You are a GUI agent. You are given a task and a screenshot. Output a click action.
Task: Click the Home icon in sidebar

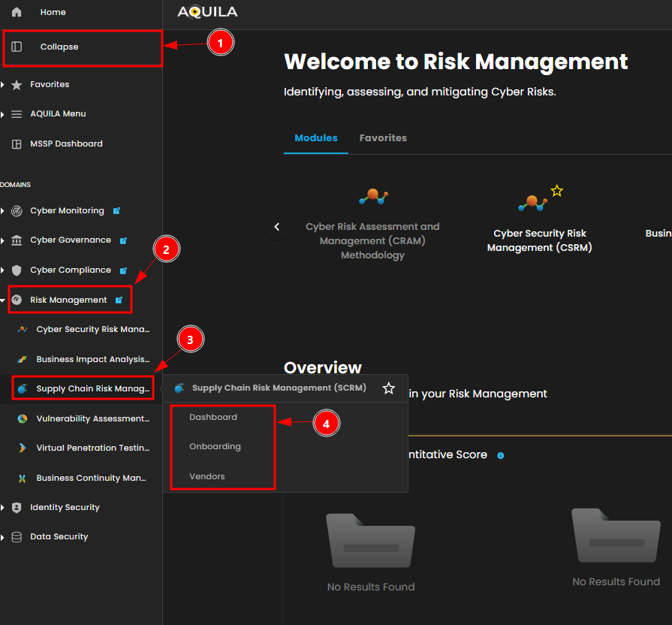17,12
